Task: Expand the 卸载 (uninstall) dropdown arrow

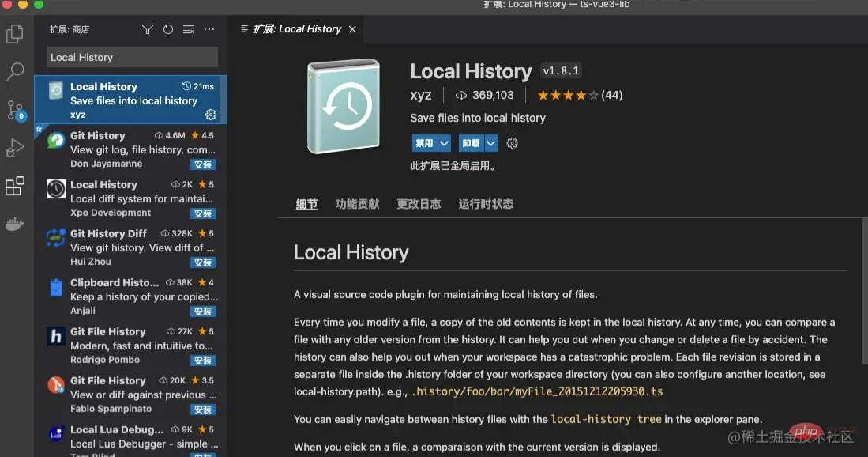Action: pyautogui.click(x=491, y=143)
